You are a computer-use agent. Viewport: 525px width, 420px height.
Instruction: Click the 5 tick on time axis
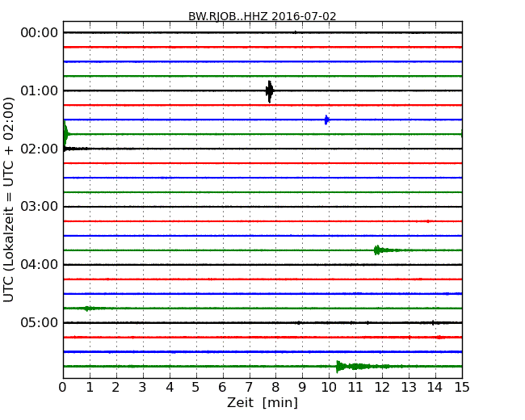tap(195, 388)
